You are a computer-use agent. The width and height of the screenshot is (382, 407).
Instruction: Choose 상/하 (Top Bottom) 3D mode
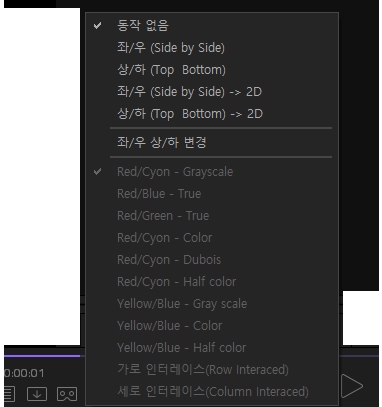click(x=212, y=70)
